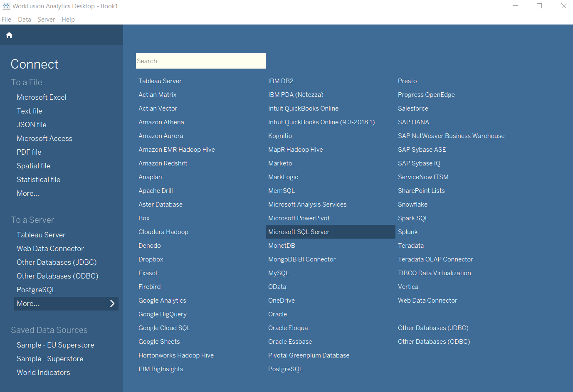Open the Data menu
Viewport: 573px width, 392px height.
click(25, 20)
